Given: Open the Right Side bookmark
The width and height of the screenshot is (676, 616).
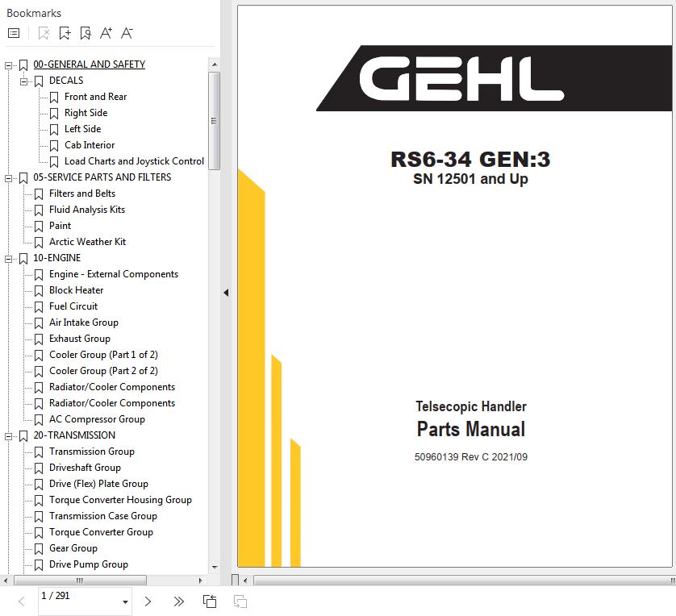Looking at the screenshot, I should (86, 113).
